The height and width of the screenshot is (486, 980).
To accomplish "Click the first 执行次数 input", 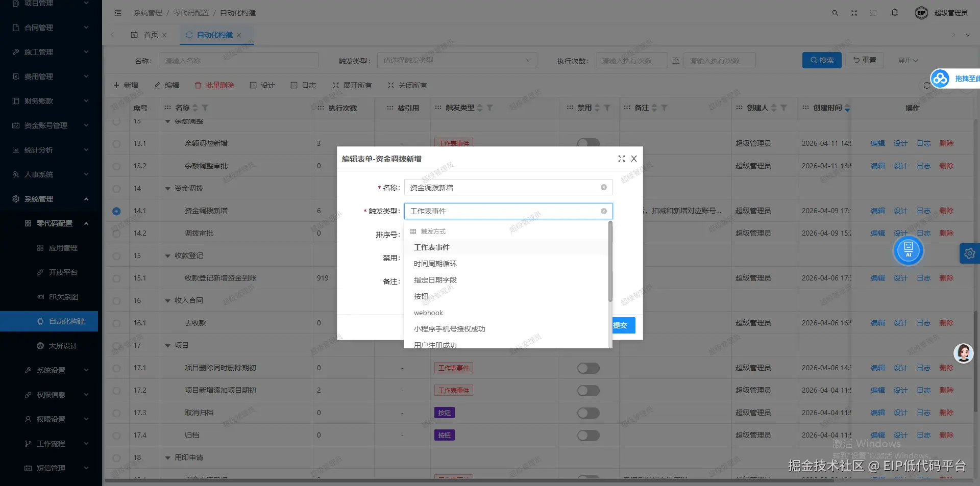I will pyautogui.click(x=632, y=60).
